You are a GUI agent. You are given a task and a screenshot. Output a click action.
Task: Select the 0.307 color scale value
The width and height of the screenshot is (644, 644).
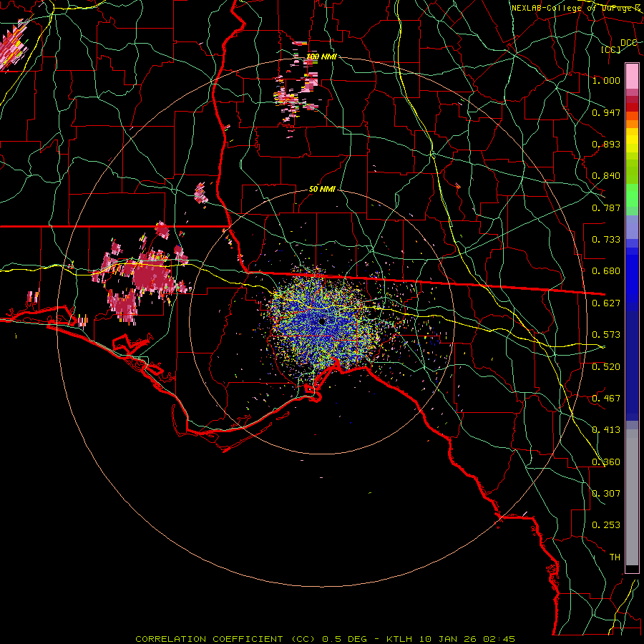point(606,494)
